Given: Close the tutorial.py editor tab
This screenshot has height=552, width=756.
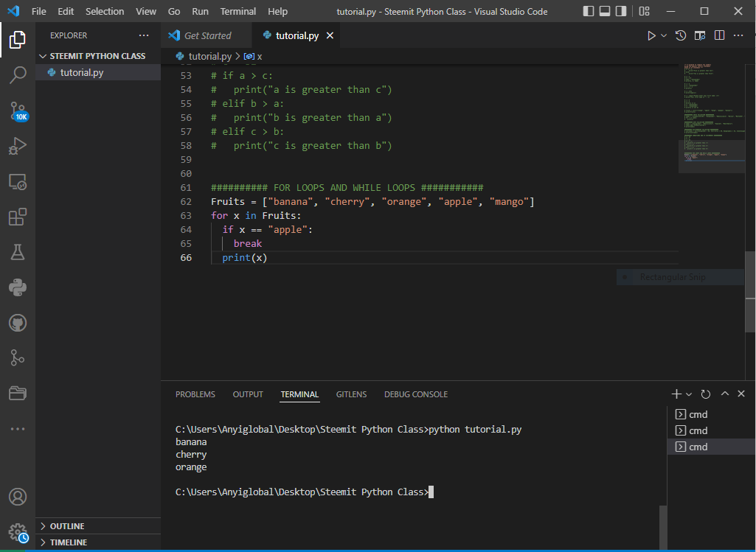Looking at the screenshot, I should [330, 35].
